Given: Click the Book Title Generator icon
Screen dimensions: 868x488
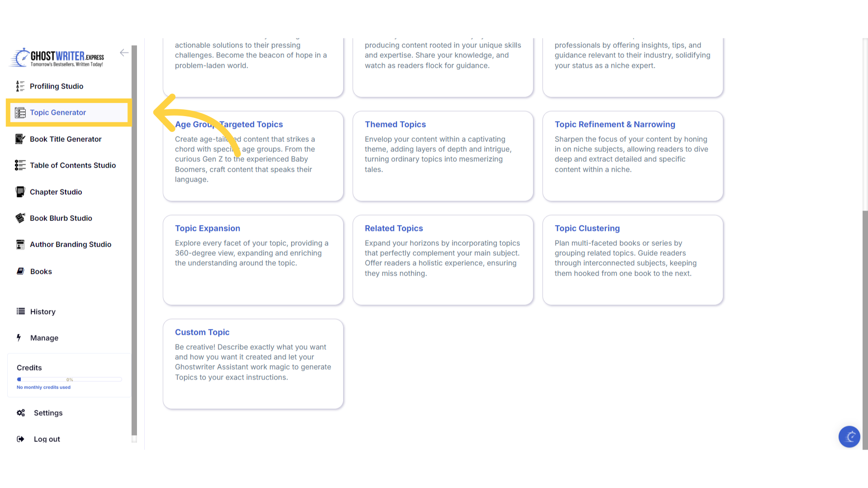Looking at the screenshot, I should coord(20,139).
